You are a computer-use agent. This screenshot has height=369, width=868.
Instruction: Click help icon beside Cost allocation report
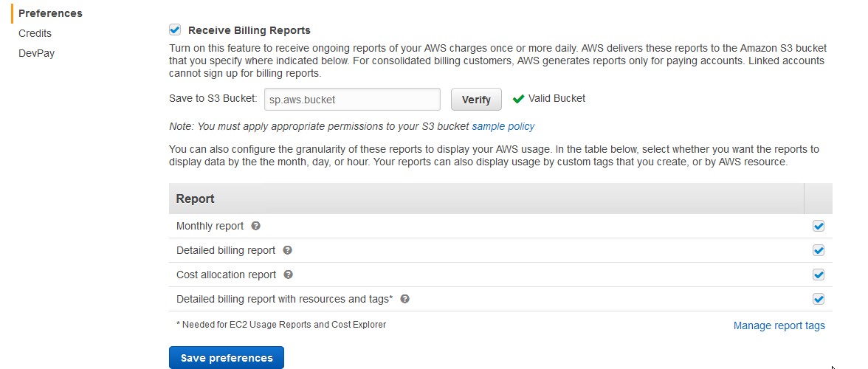pos(289,275)
